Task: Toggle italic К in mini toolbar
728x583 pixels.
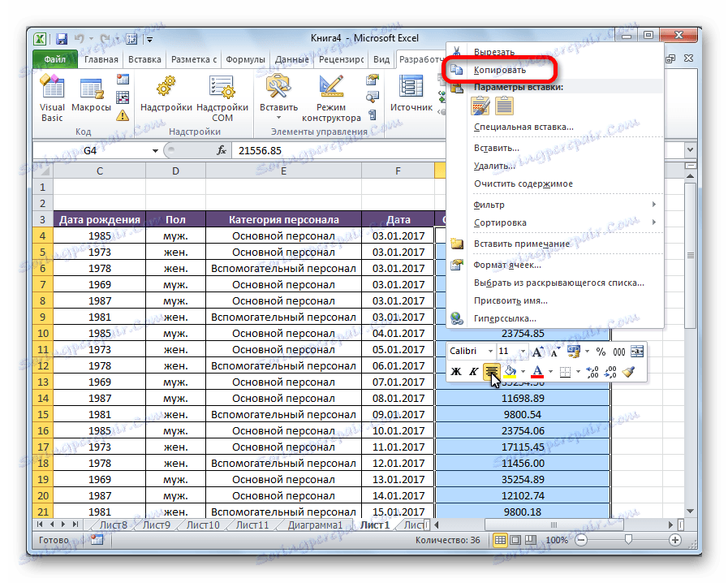Action: point(474,372)
